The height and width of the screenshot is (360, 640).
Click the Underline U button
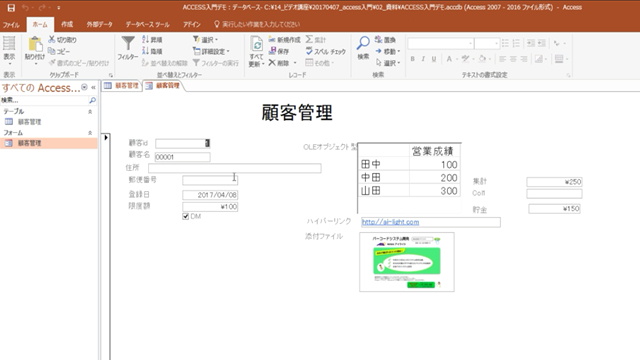click(x=434, y=59)
